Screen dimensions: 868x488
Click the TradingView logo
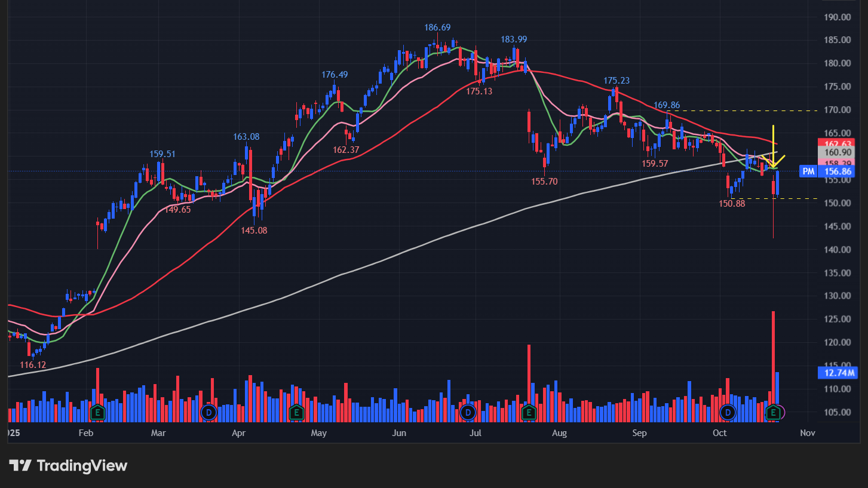point(68,466)
